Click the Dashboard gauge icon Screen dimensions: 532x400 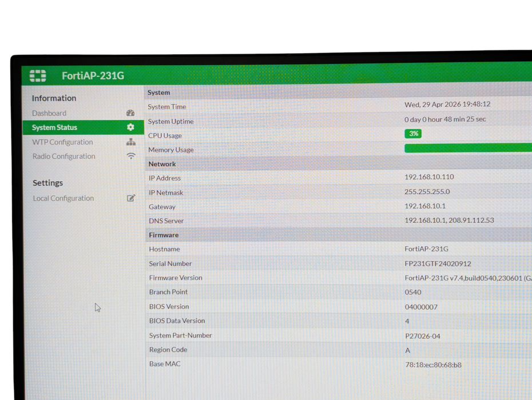[130, 113]
